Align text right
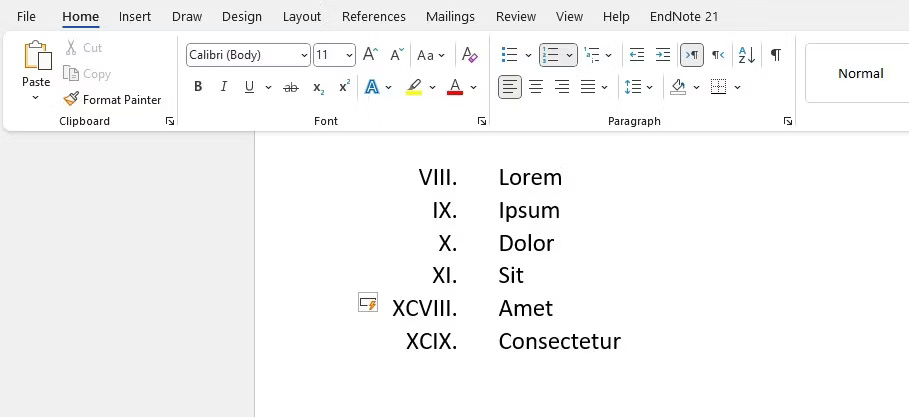The width and height of the screenshot is (909, 417). [x=562, y=87]
